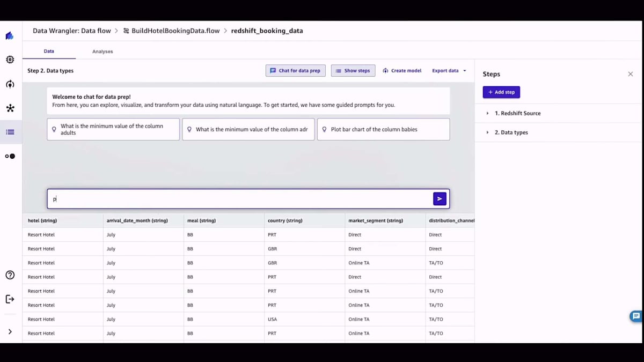Click USA cell in country column
Viewport: 644px width, 362px height.
(304, 319)
